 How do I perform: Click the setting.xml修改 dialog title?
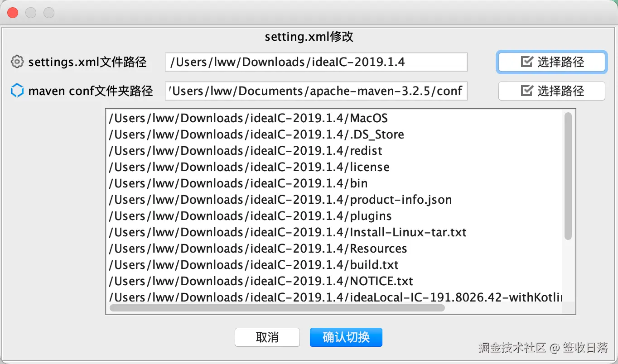coord(309,37)
